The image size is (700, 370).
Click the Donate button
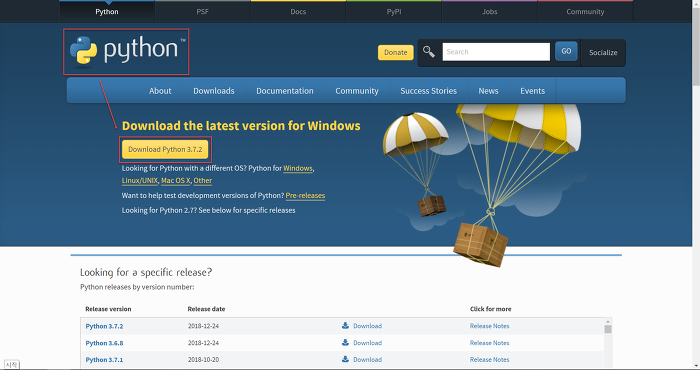tap(396, 52)
